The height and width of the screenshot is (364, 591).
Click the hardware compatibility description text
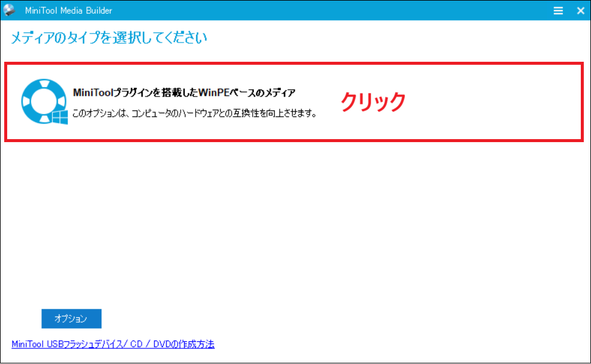[194, 113]
